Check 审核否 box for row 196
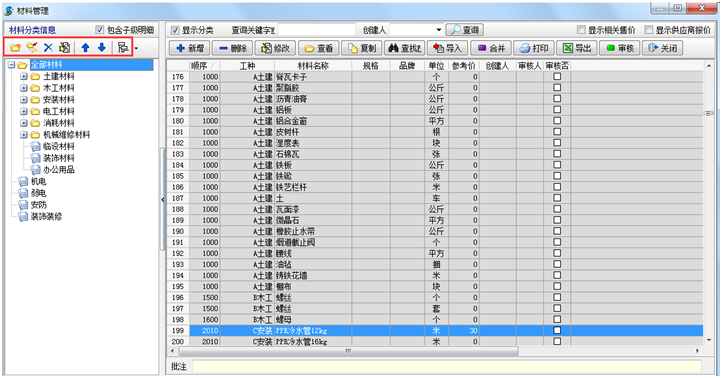This screenshot has height=378, width=722. (557, 297)
